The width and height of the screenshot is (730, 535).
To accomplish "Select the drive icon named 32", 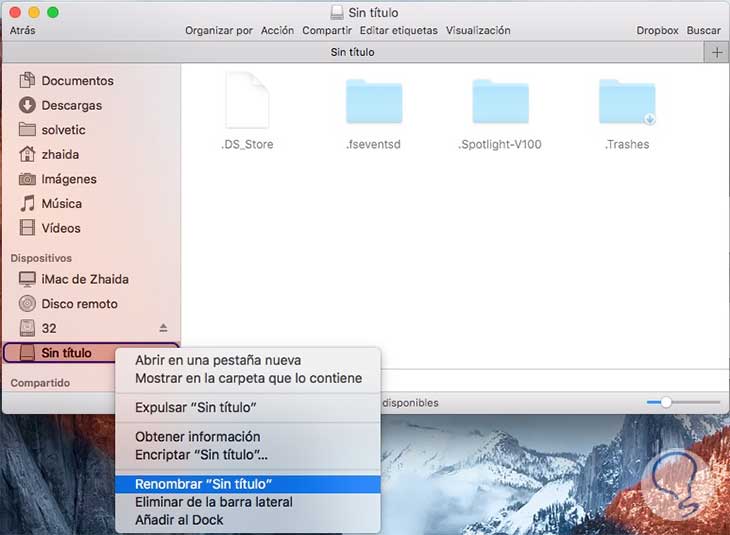I will tap(27, 328).
